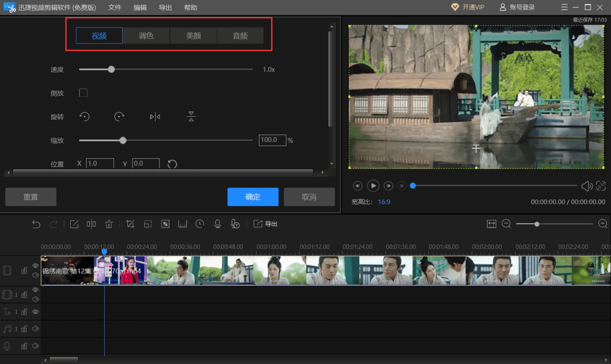Switch to the 调色 tab
Image resolution: width=611 pixels, height=364 pixels.
(146, 36)
